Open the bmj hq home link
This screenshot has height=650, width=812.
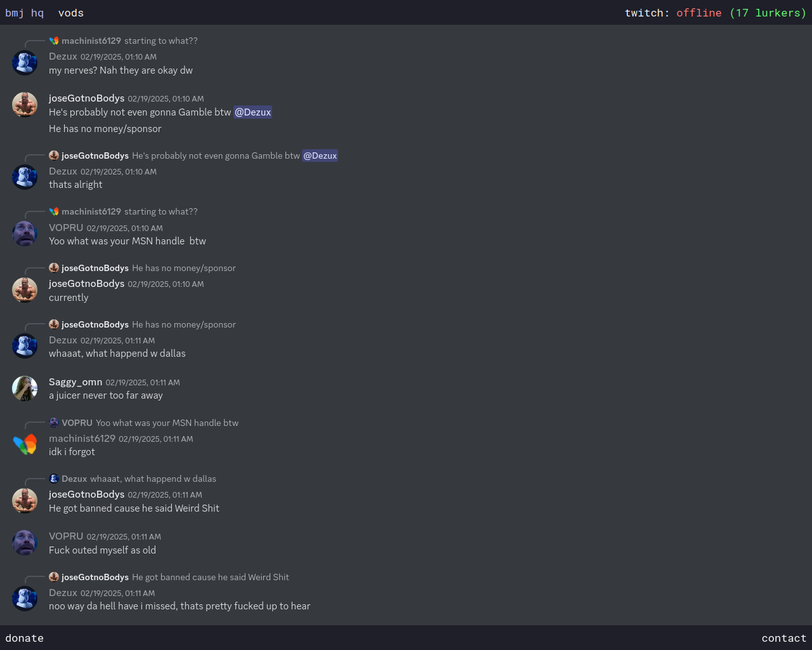tap(25, 13)
